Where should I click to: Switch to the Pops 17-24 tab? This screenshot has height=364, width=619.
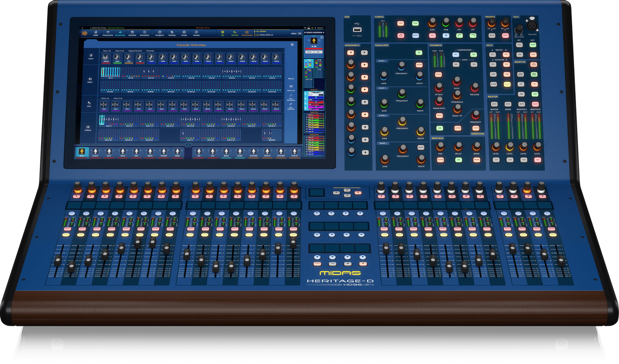click(x=119, y=51)
